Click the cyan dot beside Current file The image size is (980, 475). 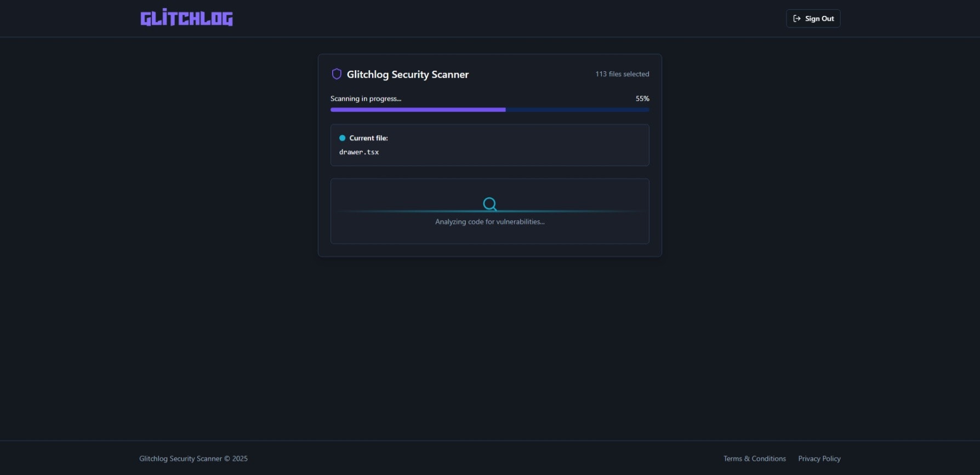pyautogui.click(x=342, y=138)
